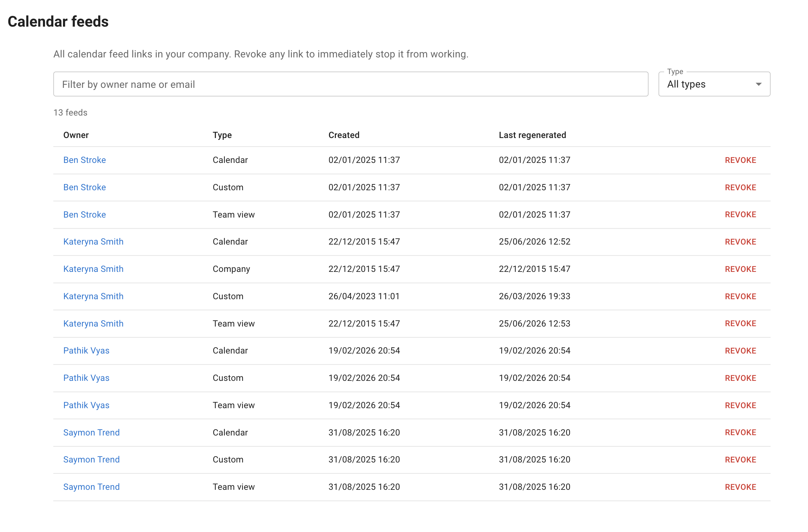Viewport: 808px width, 532px height.
Task: Click the '26/04/2023 11:01' created date
Action: (x=364, y=296)
